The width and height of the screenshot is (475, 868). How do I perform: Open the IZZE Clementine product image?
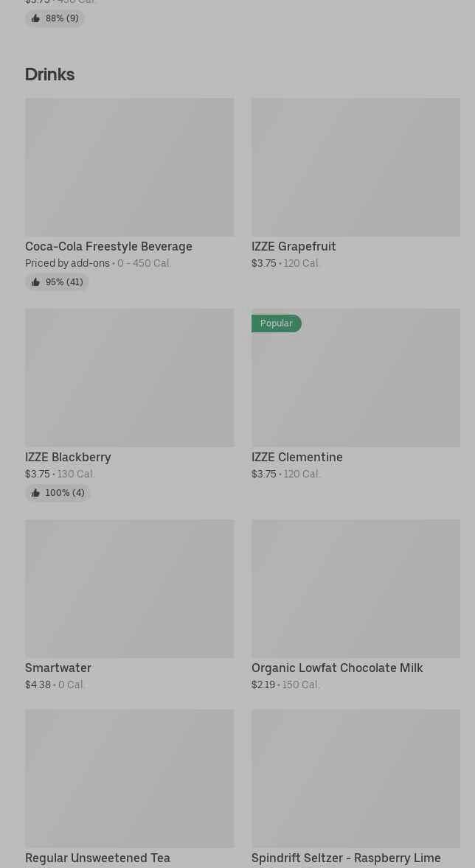(x=356, y=383)
